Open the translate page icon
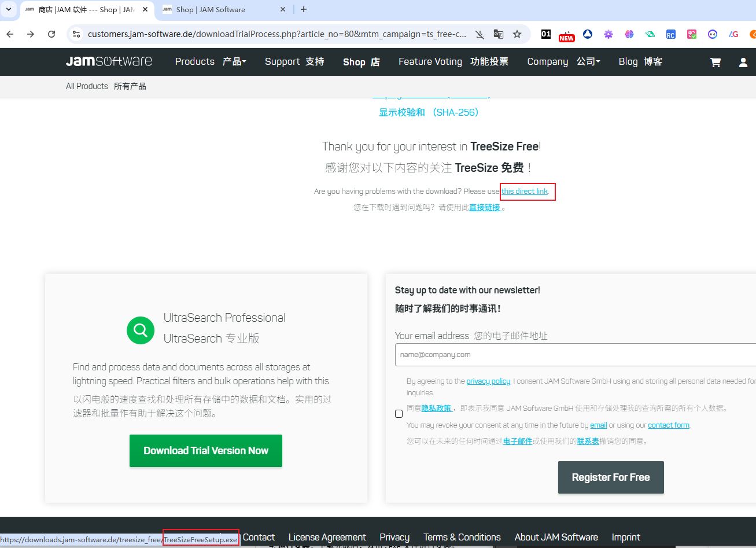Screen dimensions: 756x548 [x=498, y=34]
